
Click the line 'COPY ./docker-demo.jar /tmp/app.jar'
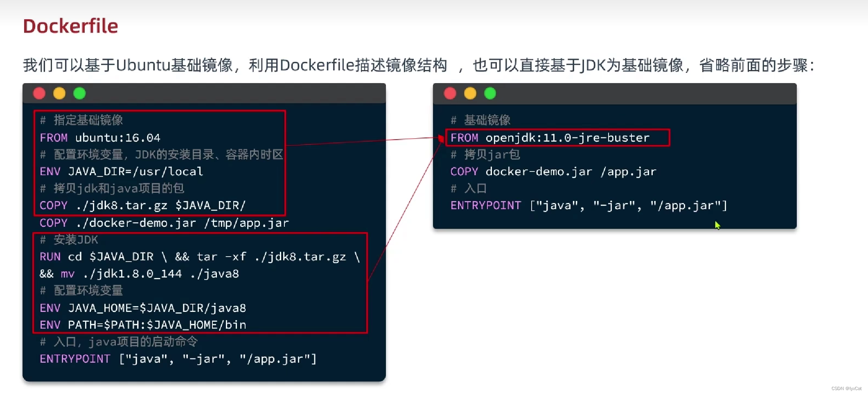(164, 223)
